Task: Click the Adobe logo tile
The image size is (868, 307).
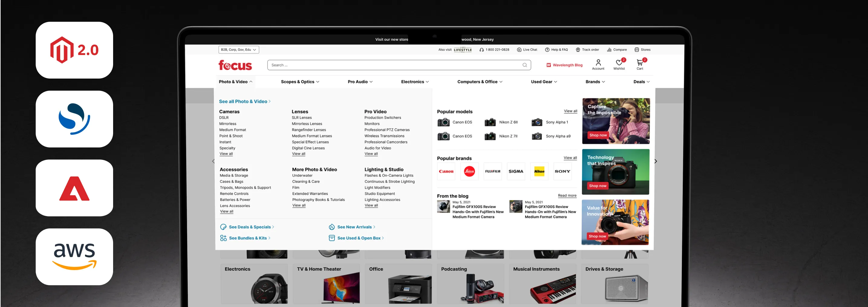Action: click(74, 188)
